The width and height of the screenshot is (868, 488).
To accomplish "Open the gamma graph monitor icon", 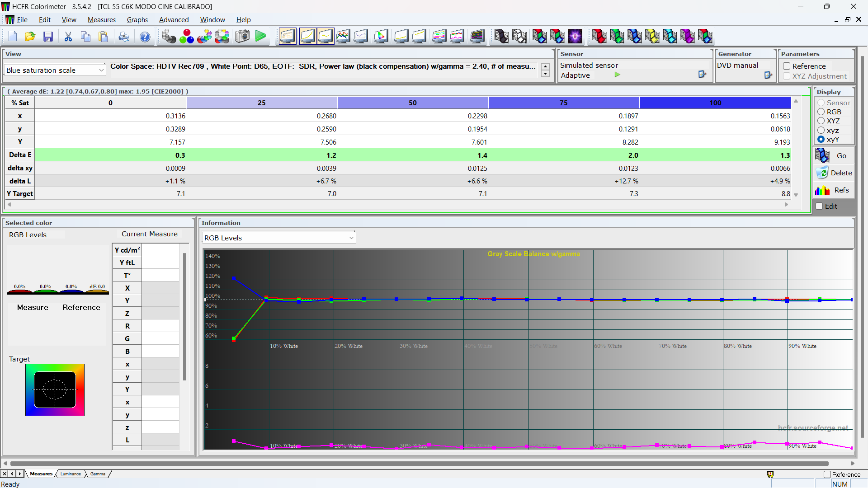I will tap(325, 36).
